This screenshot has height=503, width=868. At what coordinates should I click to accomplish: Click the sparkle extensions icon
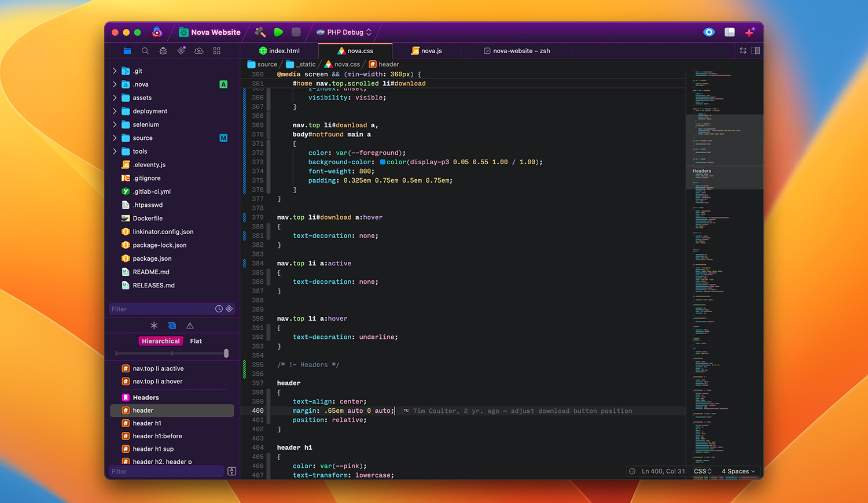(x=750, y=32)
